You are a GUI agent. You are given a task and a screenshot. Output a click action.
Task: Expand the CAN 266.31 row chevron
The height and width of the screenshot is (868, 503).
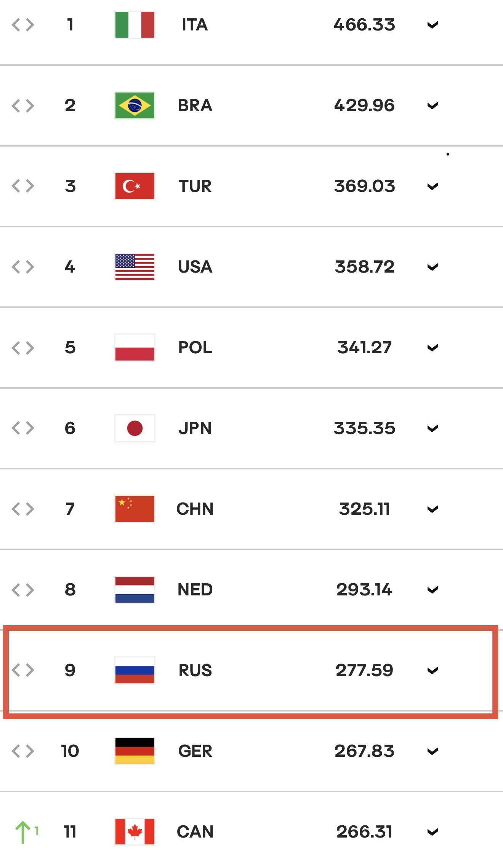[x=433, y=832]
